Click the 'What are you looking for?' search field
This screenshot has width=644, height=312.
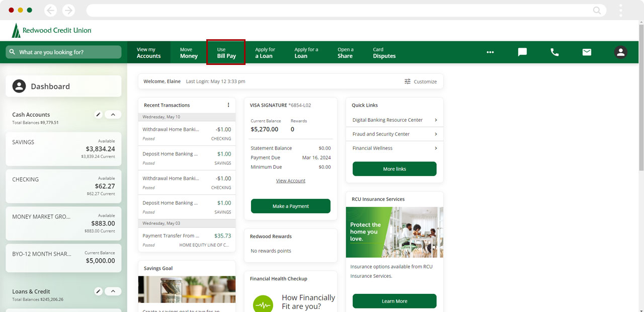click(x=63, y=52)
